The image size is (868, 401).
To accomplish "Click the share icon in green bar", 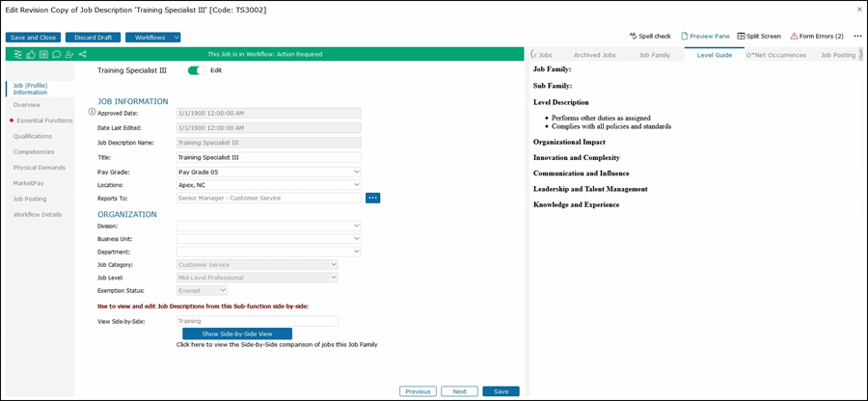I will coord(83,54).
